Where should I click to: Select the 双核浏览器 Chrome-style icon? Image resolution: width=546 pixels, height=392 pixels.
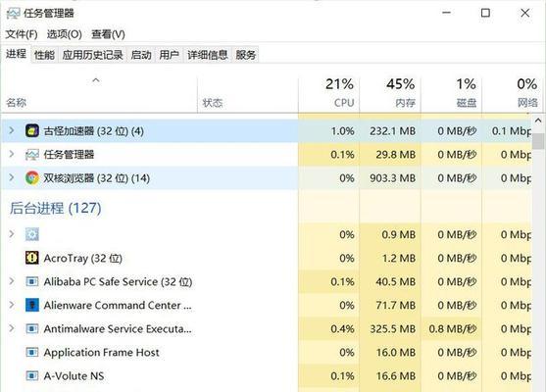coord(32,178)
